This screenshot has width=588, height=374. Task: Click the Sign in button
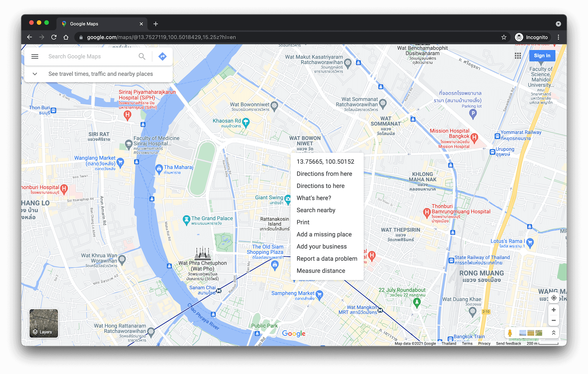pos(542,56)
